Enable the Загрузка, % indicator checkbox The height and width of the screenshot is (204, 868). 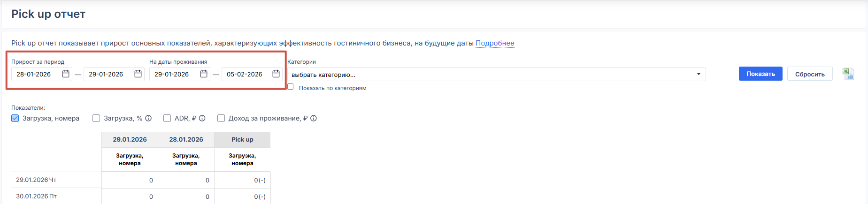click(96, 118)
